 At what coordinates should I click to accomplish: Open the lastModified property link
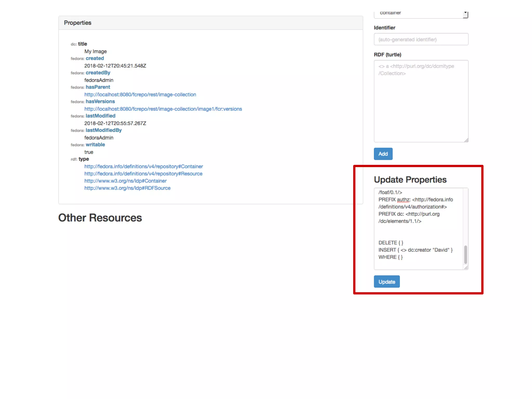coord(101,116)
